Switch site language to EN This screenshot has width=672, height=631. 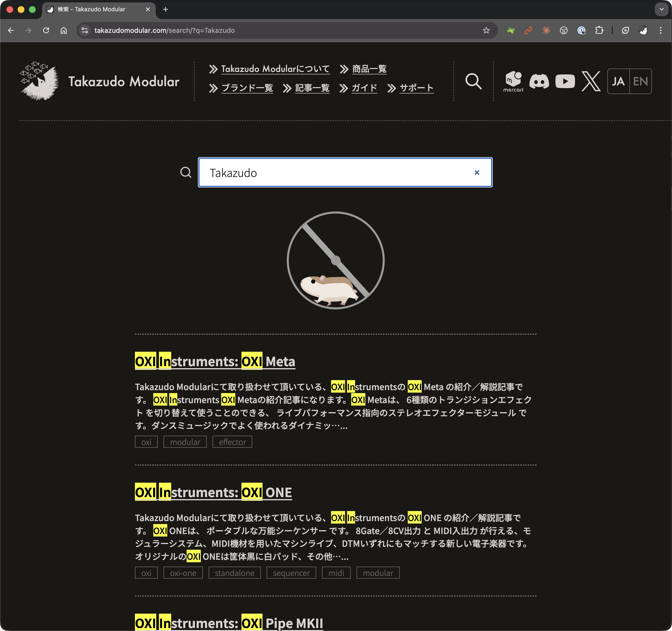640,82
